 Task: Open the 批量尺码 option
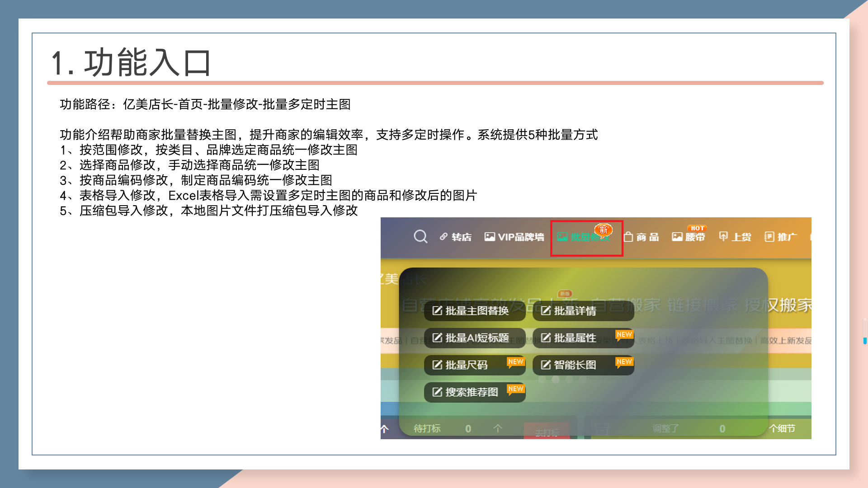(x=474, y=365)
